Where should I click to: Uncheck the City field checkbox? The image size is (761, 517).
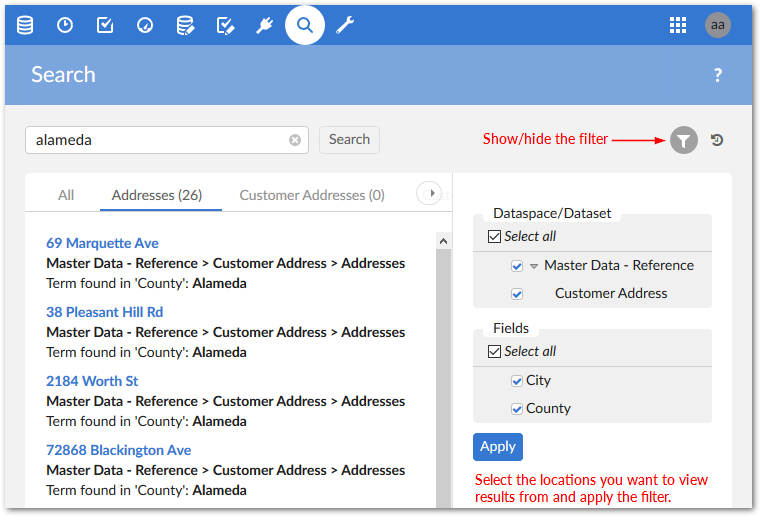(517, 380)
